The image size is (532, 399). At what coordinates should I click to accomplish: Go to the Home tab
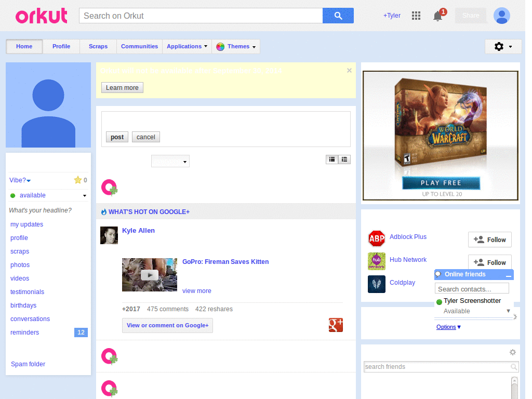[x=24, y=46]
